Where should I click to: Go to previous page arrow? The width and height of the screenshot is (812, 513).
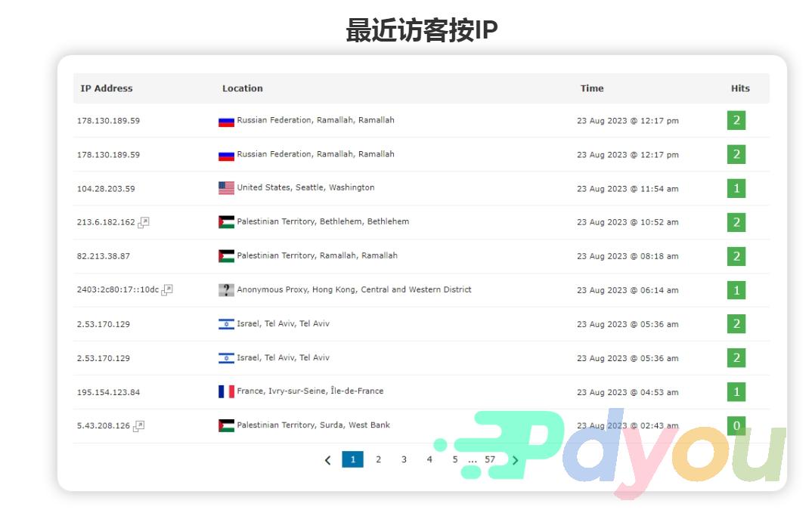point(328,459)
